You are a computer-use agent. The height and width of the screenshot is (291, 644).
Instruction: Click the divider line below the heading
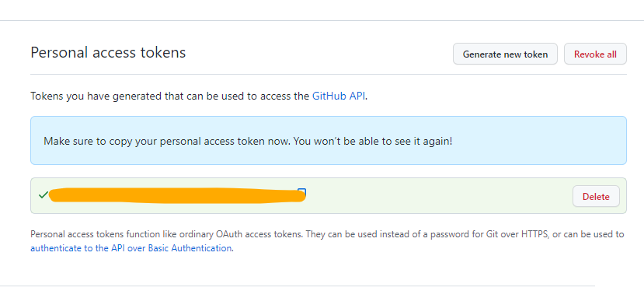329,75
